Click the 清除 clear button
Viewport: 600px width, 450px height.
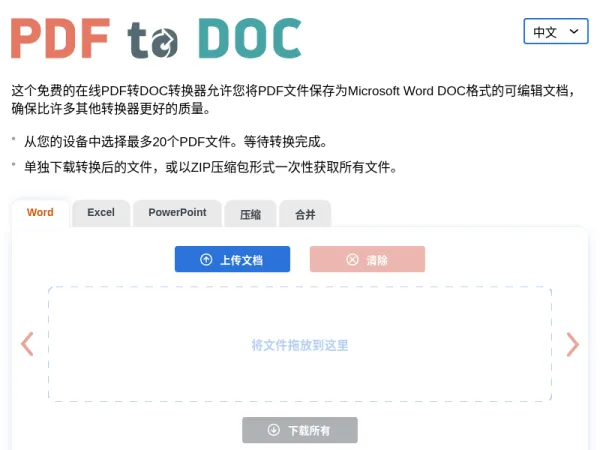pos(367,259)
